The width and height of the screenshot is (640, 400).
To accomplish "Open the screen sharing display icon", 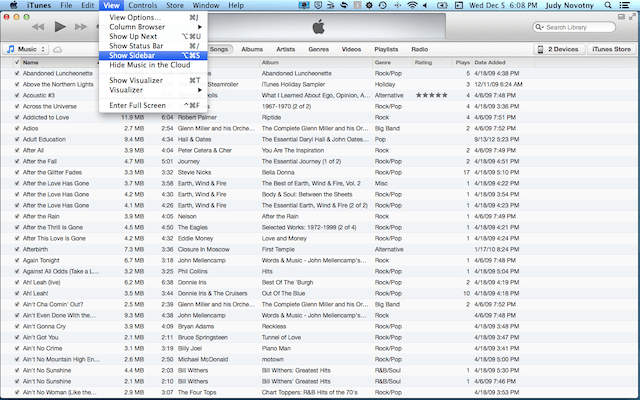I will (x=304, y=5).
